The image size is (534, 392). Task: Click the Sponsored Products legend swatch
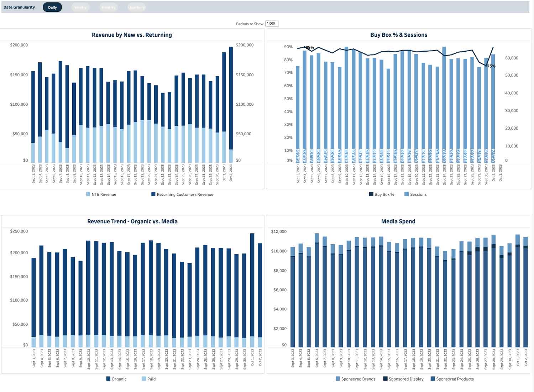433,378
